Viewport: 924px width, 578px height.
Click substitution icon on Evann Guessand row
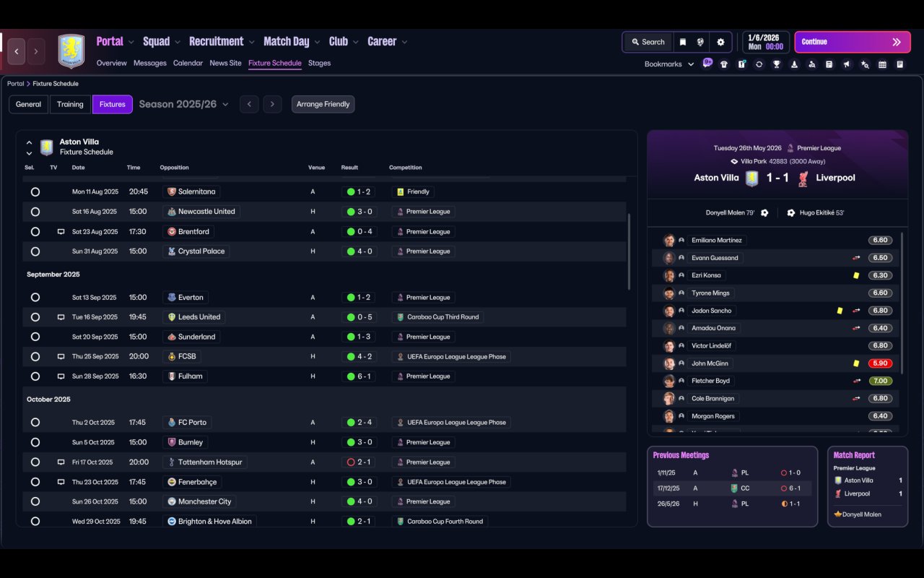click(x=856, y=258)
